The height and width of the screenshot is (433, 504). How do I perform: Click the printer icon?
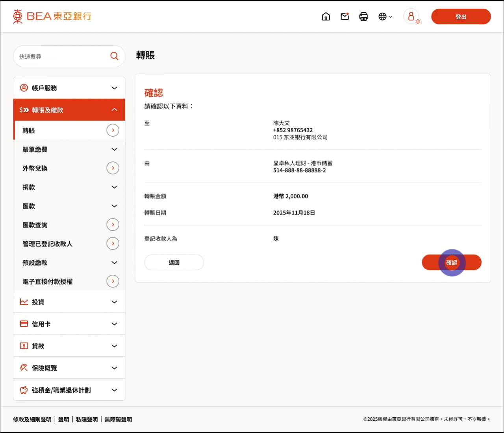click(363, 17)
